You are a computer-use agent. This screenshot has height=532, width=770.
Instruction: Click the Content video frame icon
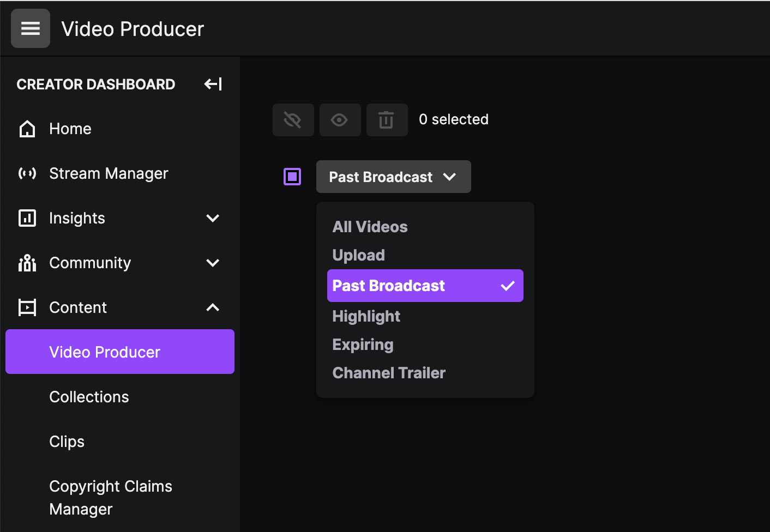click(x=27, y=307)
